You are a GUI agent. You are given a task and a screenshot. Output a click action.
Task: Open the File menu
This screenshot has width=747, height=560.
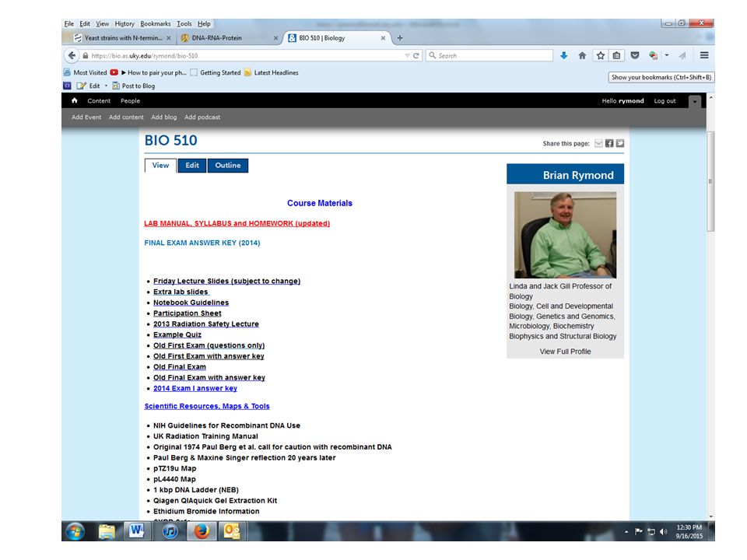[x=69, y=24]
